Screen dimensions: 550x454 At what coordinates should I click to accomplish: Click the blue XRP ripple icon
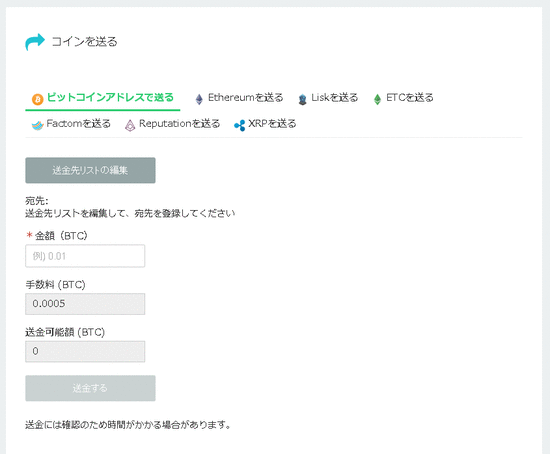coord(240,125)
